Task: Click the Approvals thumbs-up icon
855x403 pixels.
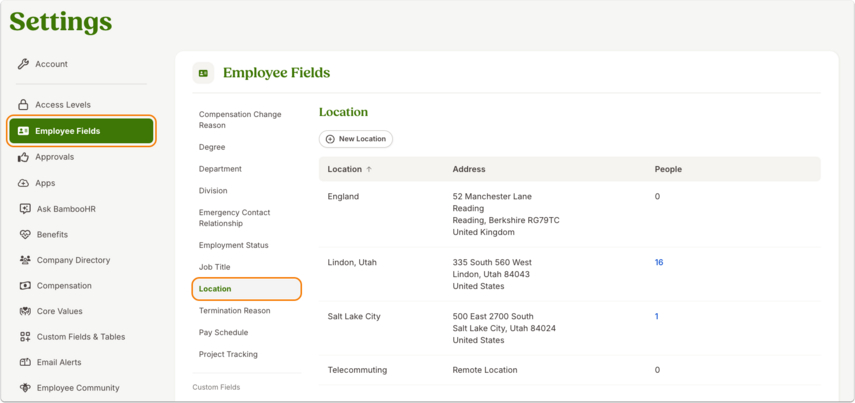Action: click(23, 157)
